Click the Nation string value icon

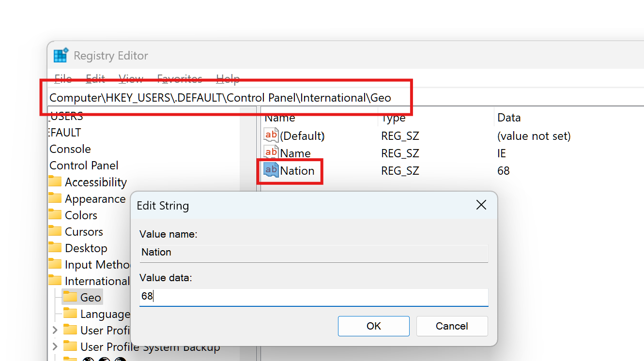tap(271, 170)
